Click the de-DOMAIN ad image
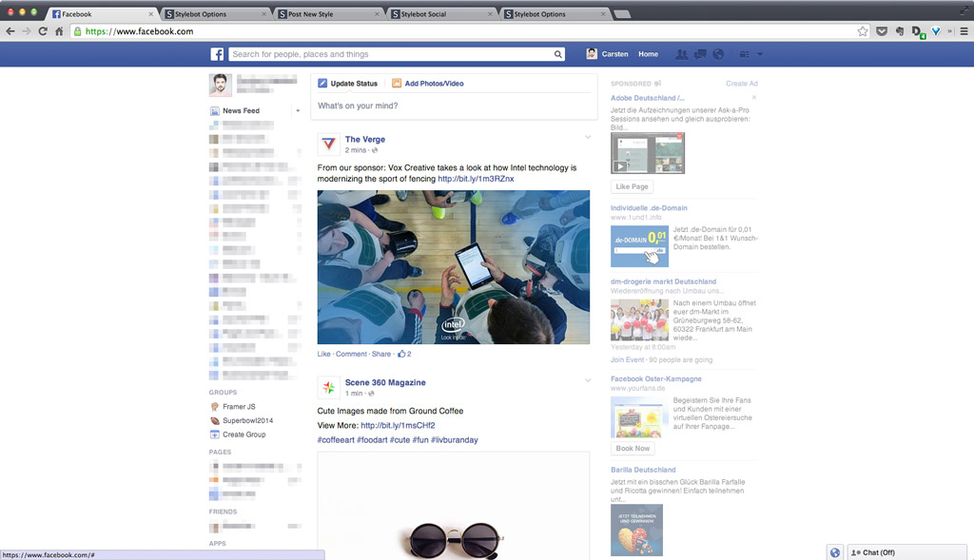The height and width of the screenshot is (560, 974). pos(639,246)
